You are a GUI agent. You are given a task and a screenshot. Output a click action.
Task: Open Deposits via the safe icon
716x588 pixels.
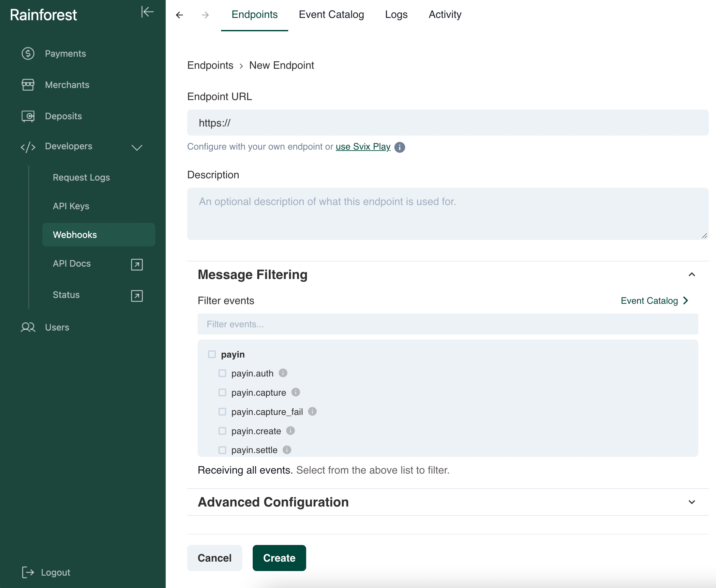[28, 116]
